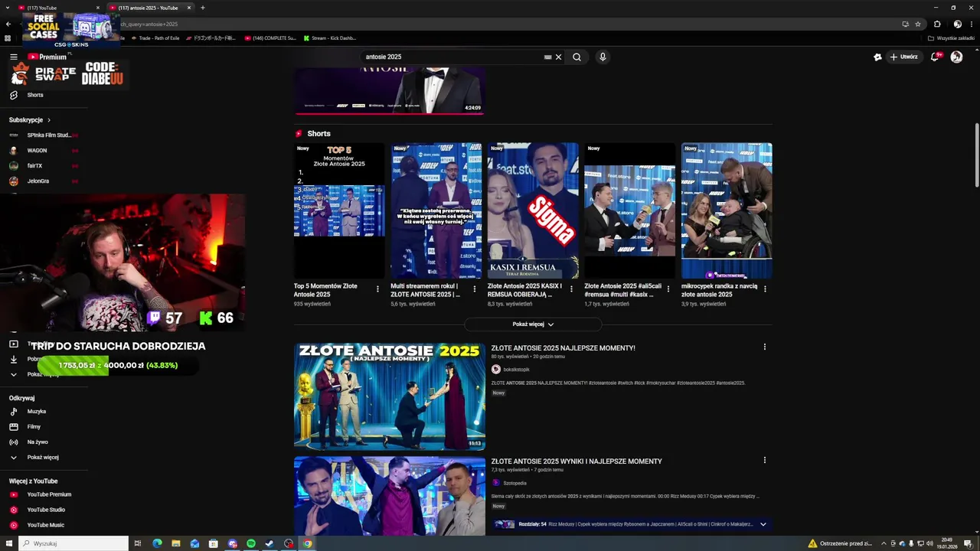The height and width of the screenshot is (551, 980).
Task: Expand the Subskrypcje section chevron
Action: 49,120
